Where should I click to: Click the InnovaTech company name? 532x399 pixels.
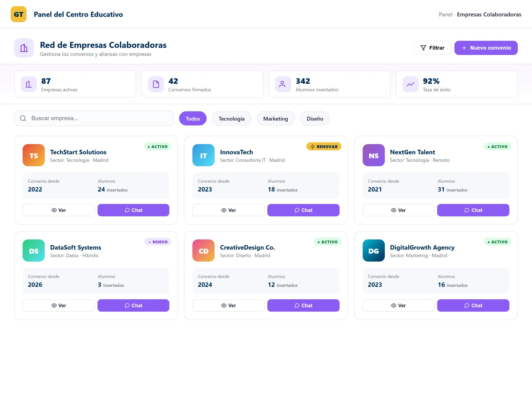236,152
